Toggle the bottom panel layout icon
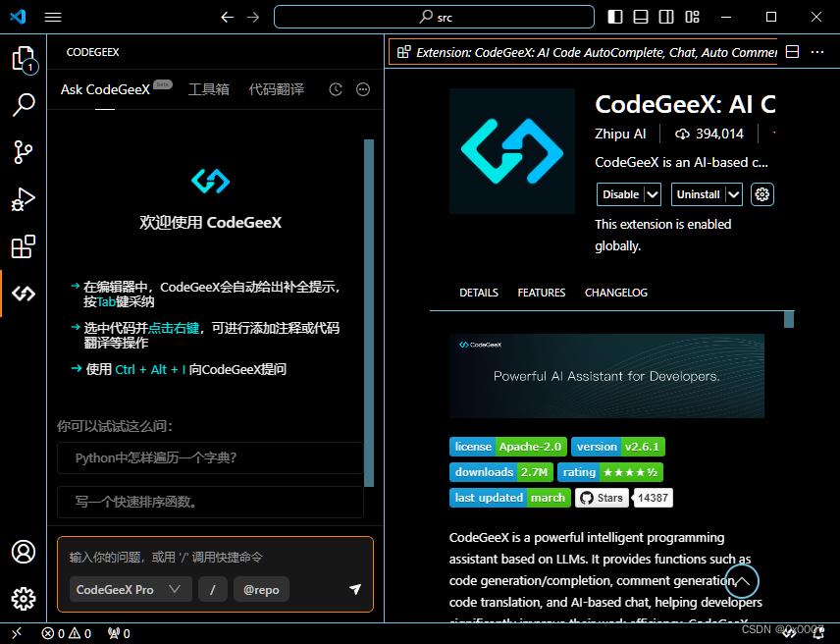Screen dimensions: 840x644 641,17
